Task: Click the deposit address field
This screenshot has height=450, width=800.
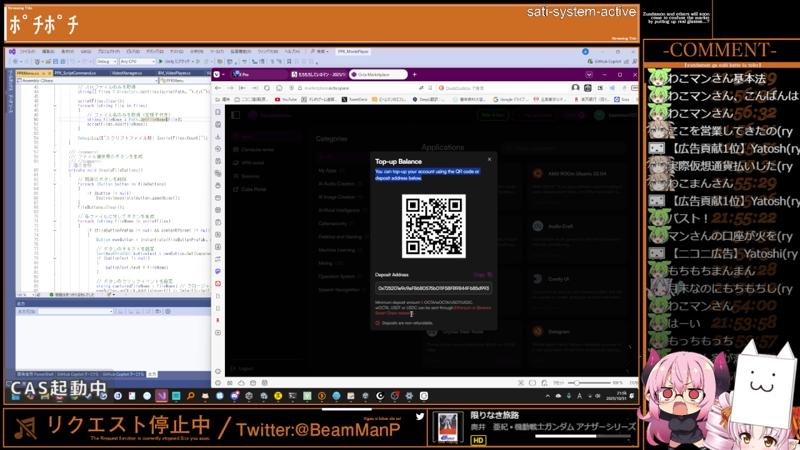Action: 432,288
